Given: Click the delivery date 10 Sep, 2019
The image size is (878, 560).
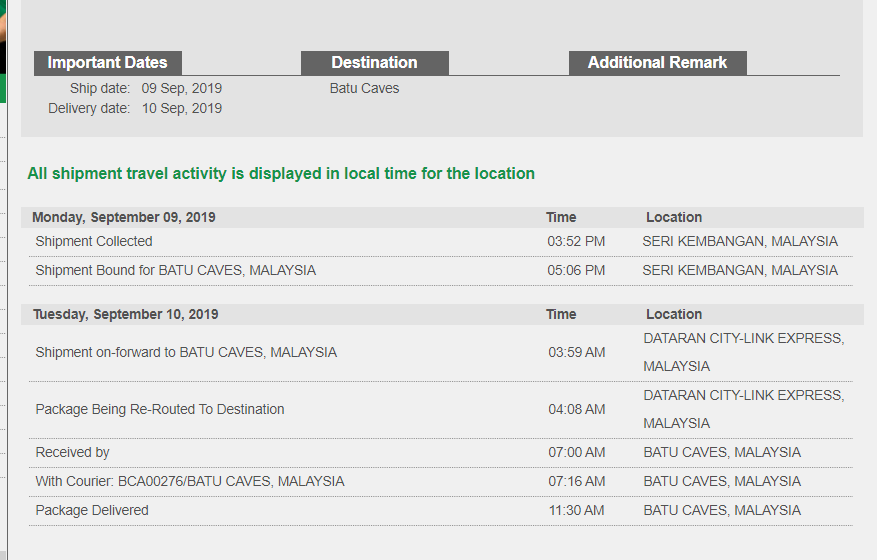Looking at the screenshot, I should tap(181, 109).
